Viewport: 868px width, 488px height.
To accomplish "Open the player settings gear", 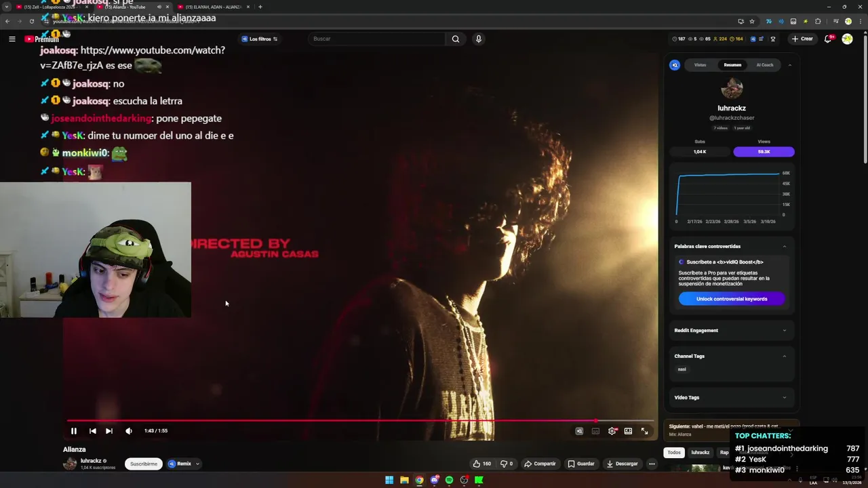I will coord(612,430).
